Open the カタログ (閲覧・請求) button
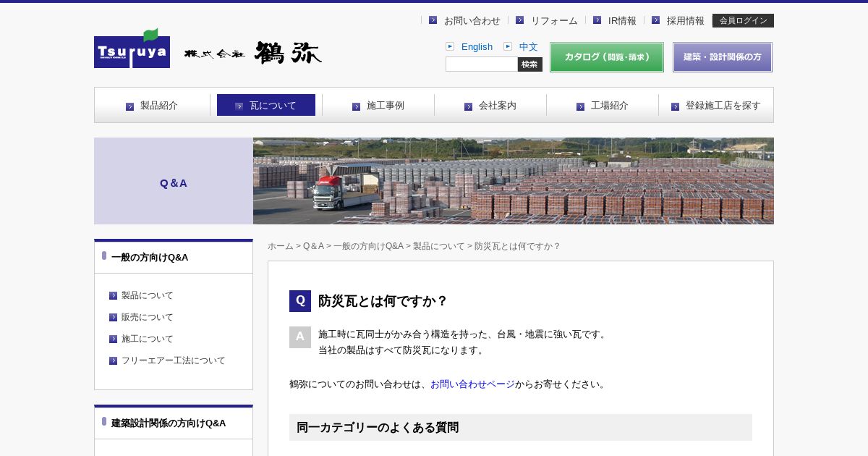This screenshot has height=456, width=868. [x=607, y=57]
